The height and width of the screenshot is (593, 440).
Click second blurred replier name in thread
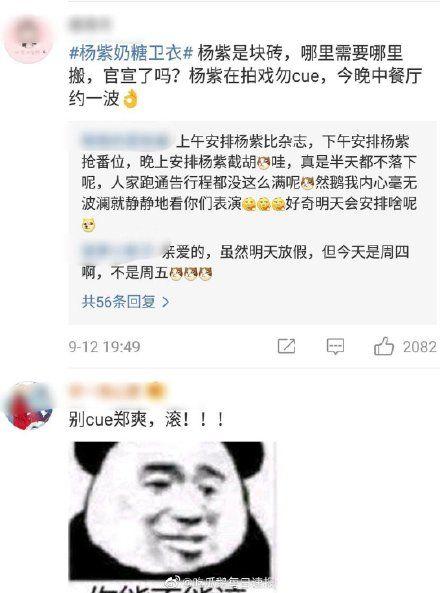pyautogui.click(x=123, y=251)
